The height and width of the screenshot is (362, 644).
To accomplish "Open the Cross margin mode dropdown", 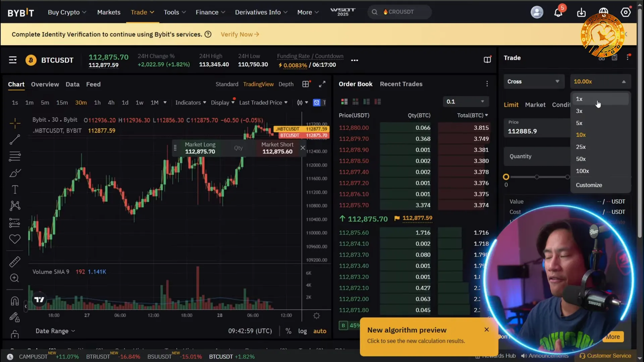I will (x=533, y=81).
